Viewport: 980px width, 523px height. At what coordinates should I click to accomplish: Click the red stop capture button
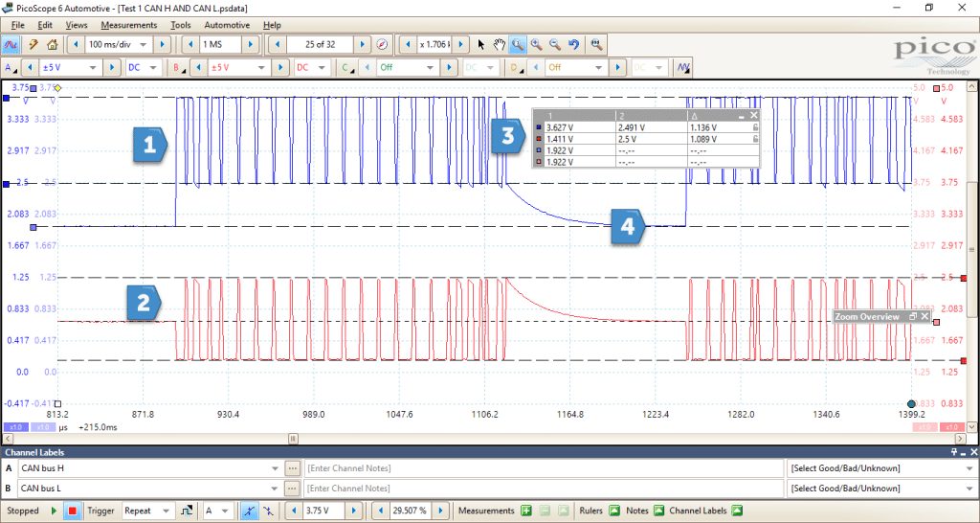[72, 511]
